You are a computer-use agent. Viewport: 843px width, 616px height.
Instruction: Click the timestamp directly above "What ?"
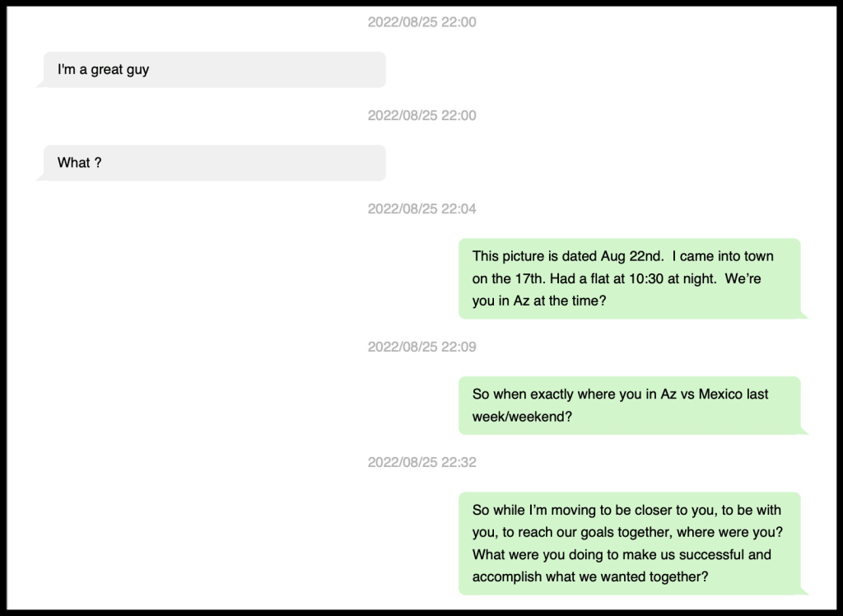(x=421, y=115)
